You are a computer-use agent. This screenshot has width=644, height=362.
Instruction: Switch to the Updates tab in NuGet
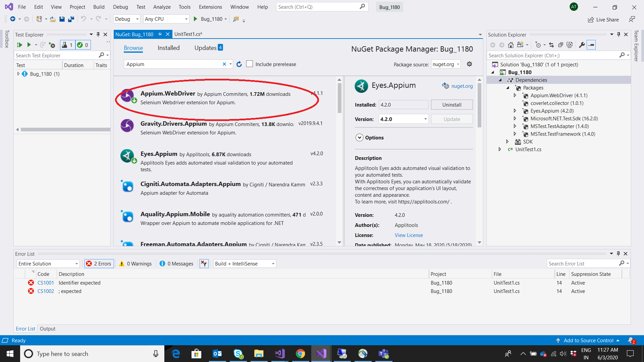205,48
